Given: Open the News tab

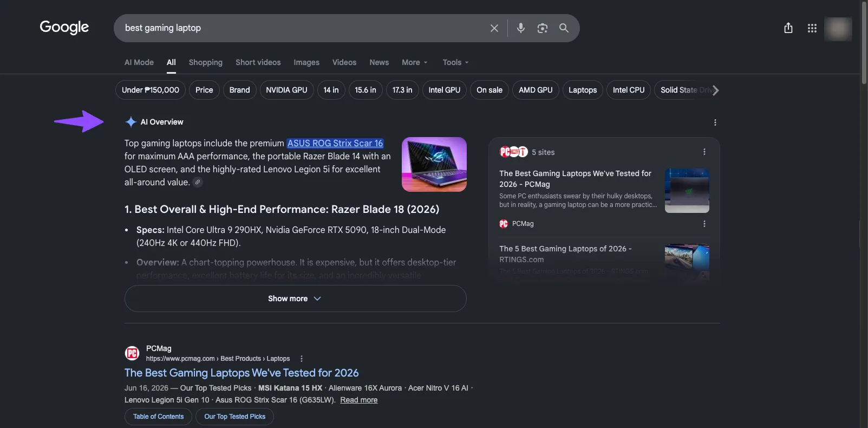Looking at the screenshot, I should (379, 62).
